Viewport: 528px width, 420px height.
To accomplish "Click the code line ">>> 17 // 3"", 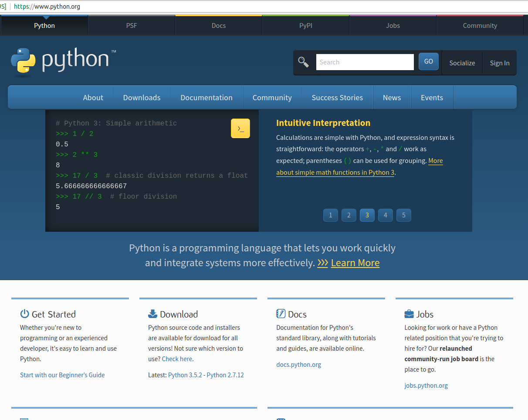I will (x=79, y=196).
